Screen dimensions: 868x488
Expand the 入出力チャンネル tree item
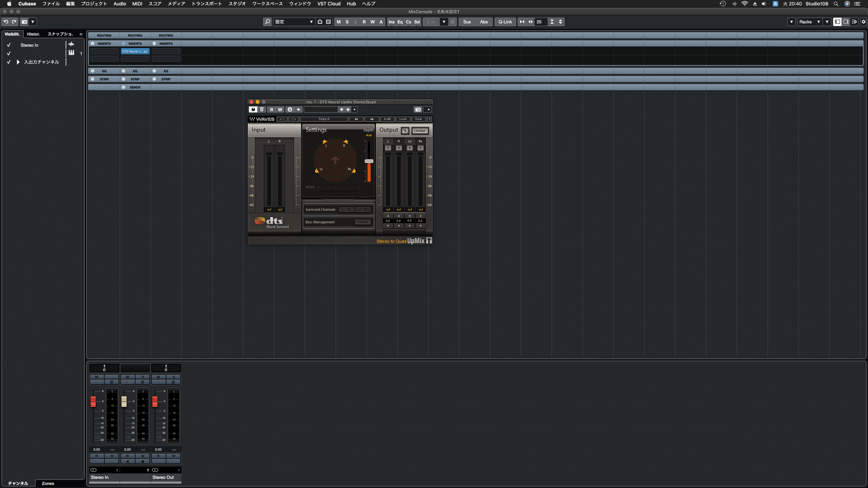18,62
